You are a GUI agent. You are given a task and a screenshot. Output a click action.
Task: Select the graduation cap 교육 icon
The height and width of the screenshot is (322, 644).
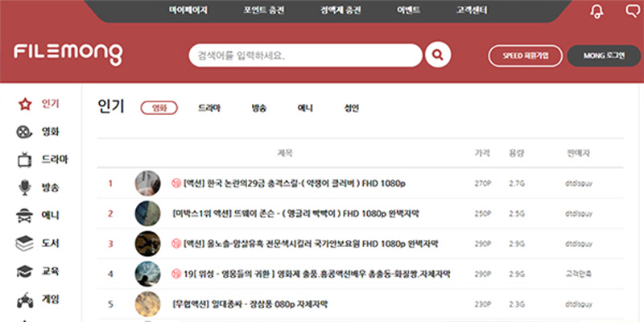pos(25,271)
